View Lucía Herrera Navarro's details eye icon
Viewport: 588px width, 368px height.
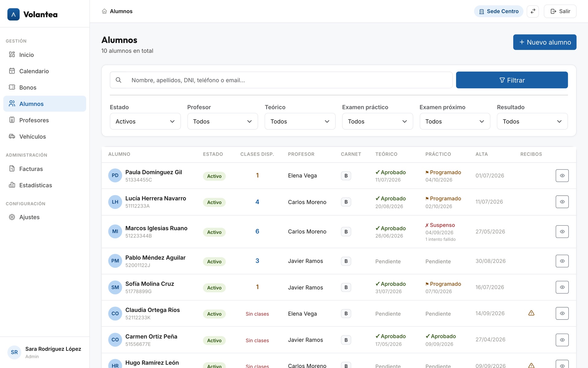click(562, 202)
